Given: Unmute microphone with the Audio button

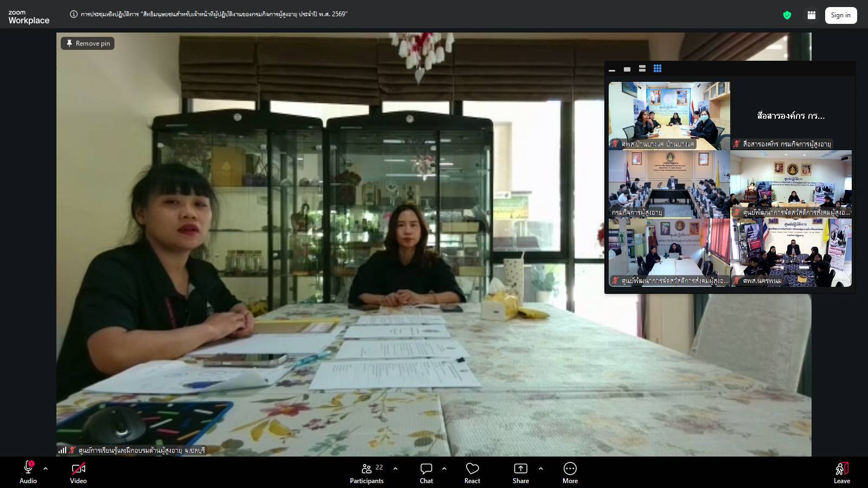Looking at the screenshot, I should (x=28, y=472).
